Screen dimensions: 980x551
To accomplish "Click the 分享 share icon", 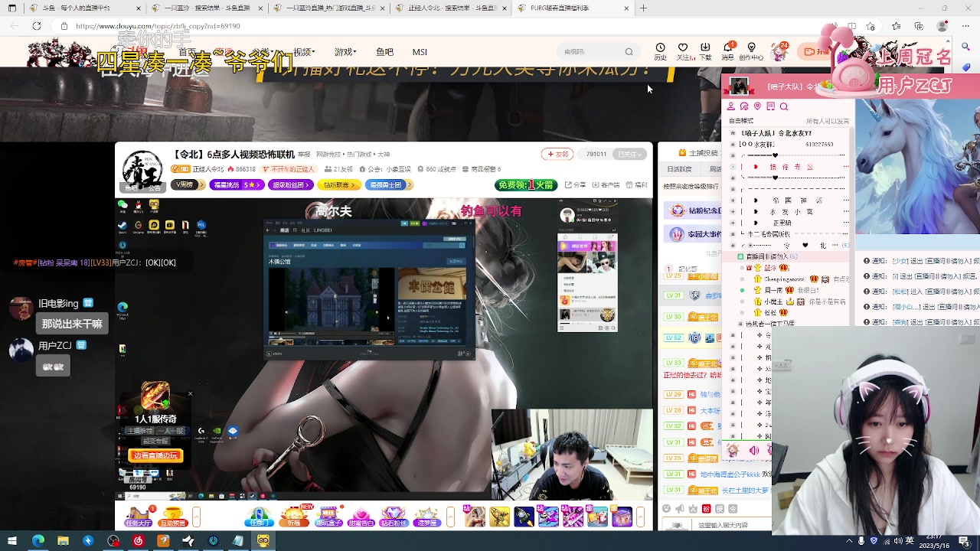I will click(x=575, y=184).
